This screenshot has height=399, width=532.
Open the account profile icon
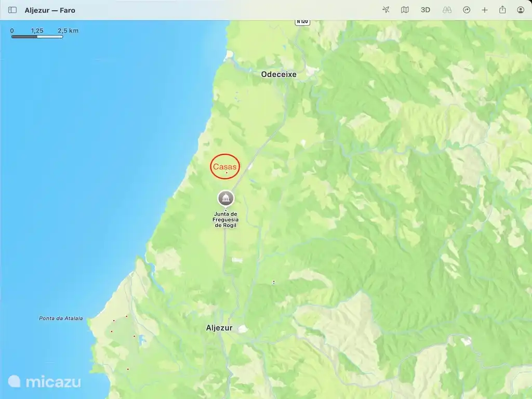(x=519, y=10)
